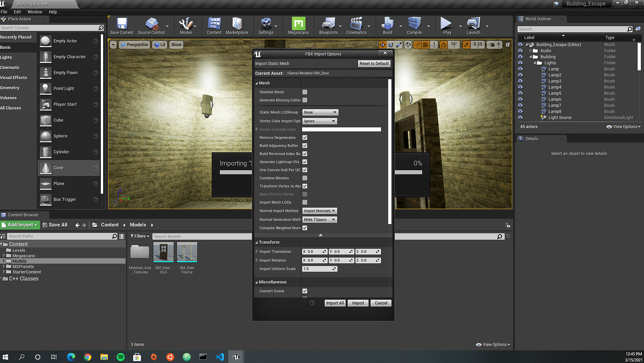Select the SM_DoorFrame asset thumbnail
This screenshot has height=363, width=644.
coord(186,252)
